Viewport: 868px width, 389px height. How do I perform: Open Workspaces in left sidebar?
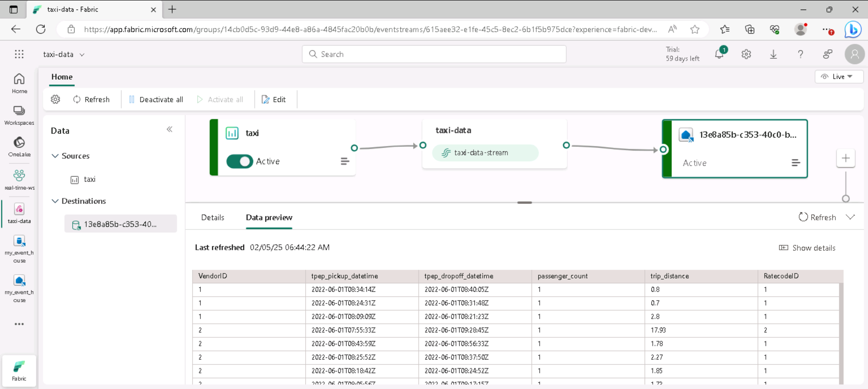(x=19, y=115)
